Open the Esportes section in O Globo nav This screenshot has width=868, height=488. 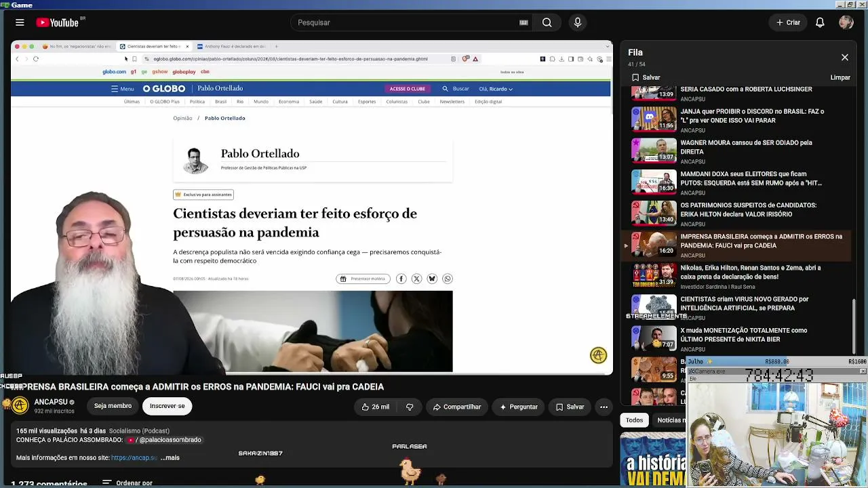(x=367, y=102)
